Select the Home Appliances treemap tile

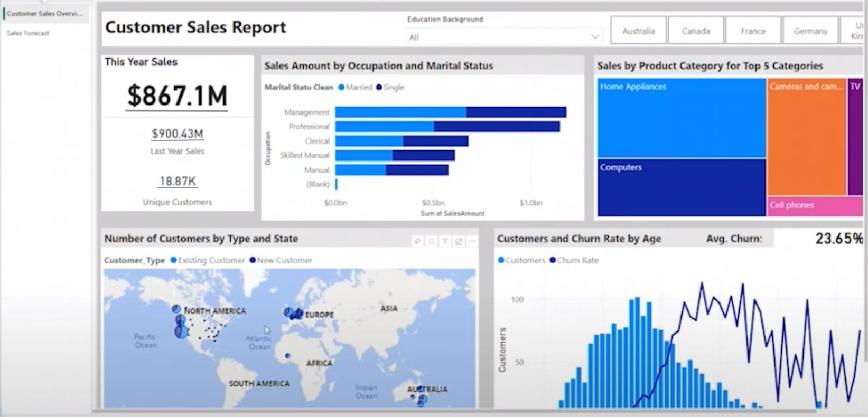(682, 118)
